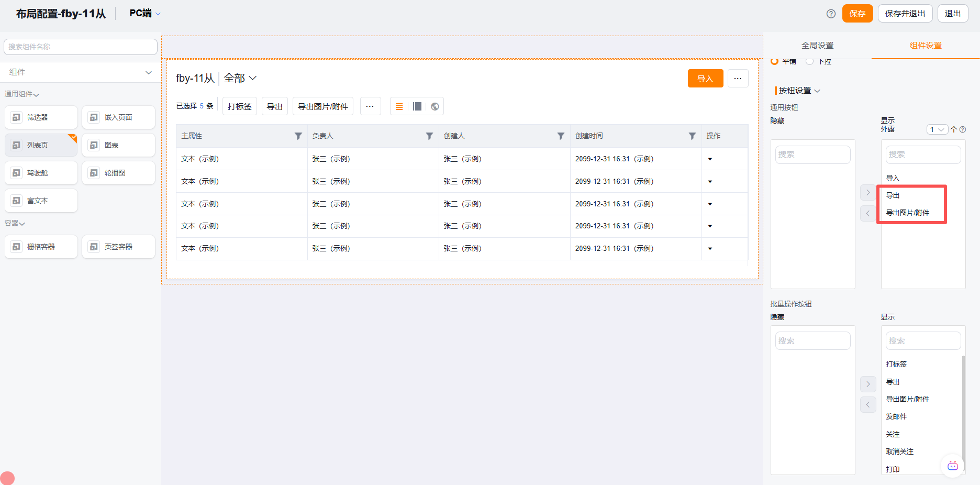Viewport: 980px width, 485px height.
Task: Click the 搜索组件名称 search field
Action: coord(81,47)
